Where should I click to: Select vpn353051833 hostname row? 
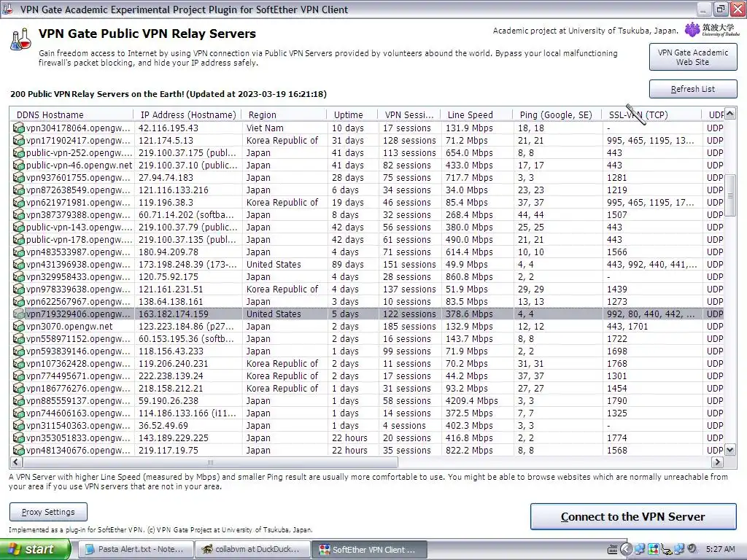point(78,437)
